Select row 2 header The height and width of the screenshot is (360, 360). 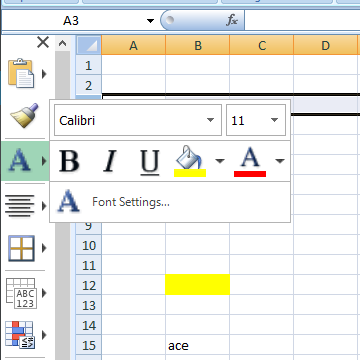click(x=89, y=85)
